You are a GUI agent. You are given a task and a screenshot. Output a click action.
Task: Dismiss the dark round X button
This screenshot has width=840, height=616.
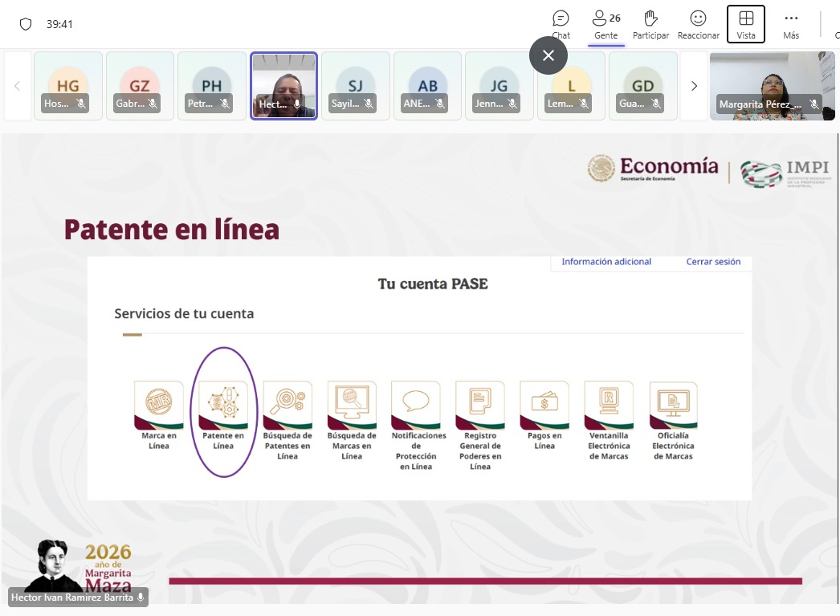[x=548, y=55]
